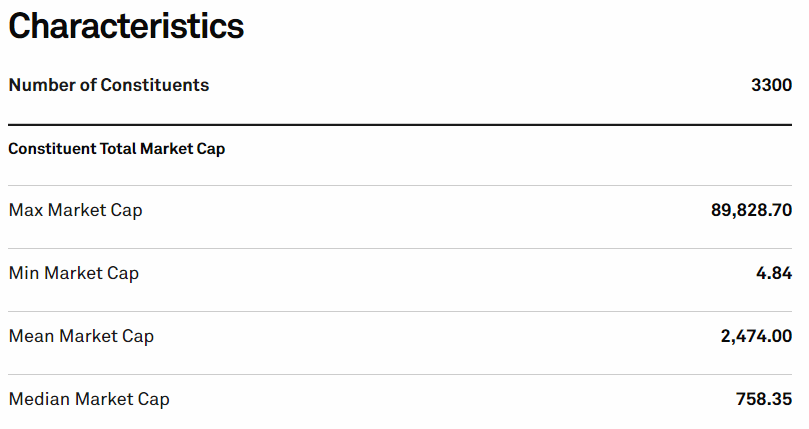This screenshot has width=809, height=429.
Task: Click the 3300 constituents value
Action: [x=771, y=85]
